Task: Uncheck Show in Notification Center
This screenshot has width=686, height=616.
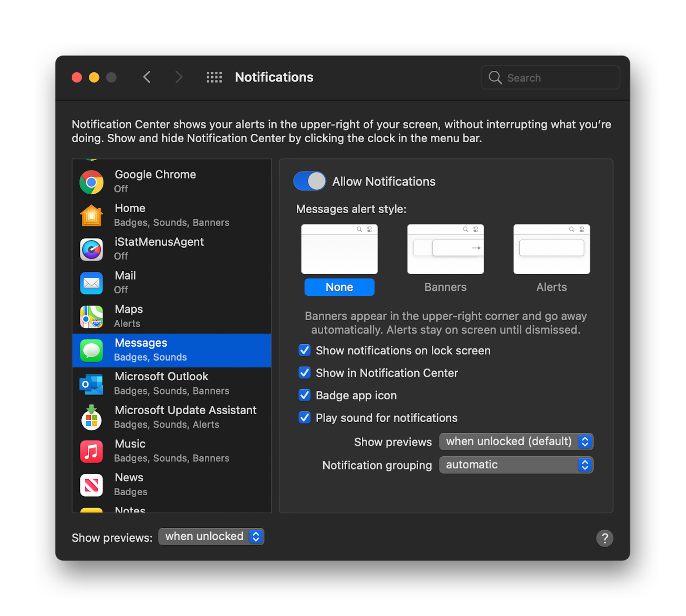Action: point(304,373)
